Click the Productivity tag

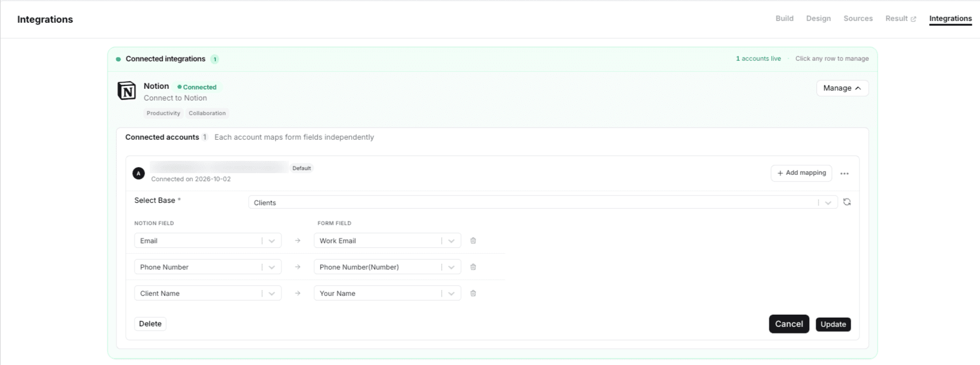pyautogui.click(x=163, y=113)
